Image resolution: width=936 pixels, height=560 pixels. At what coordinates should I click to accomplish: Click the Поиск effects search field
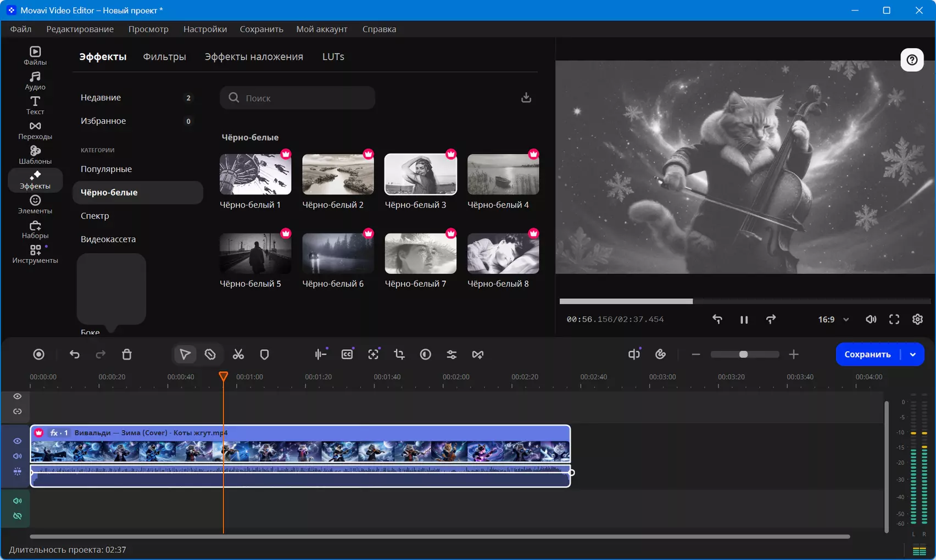click(298, 98)
